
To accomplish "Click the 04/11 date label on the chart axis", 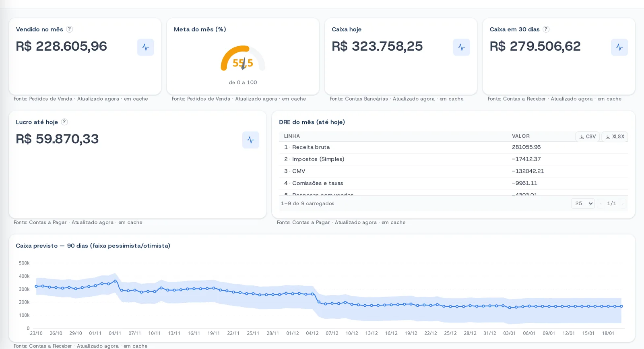I will click(x=115, y=333).
